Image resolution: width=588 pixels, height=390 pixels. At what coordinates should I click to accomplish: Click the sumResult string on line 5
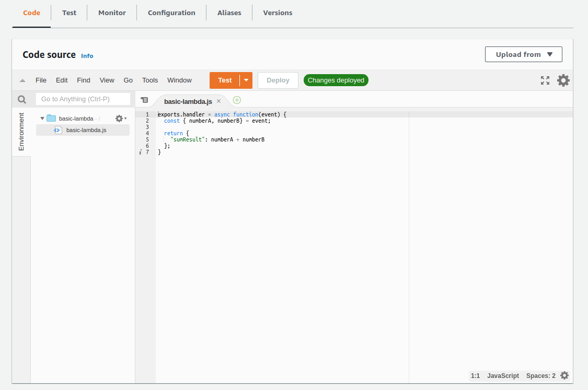tap(188, 139)
